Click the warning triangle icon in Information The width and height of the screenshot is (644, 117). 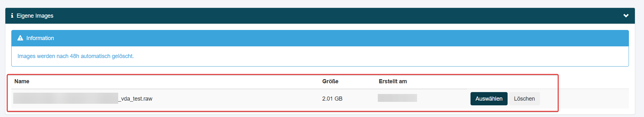(x=20, y=38)
